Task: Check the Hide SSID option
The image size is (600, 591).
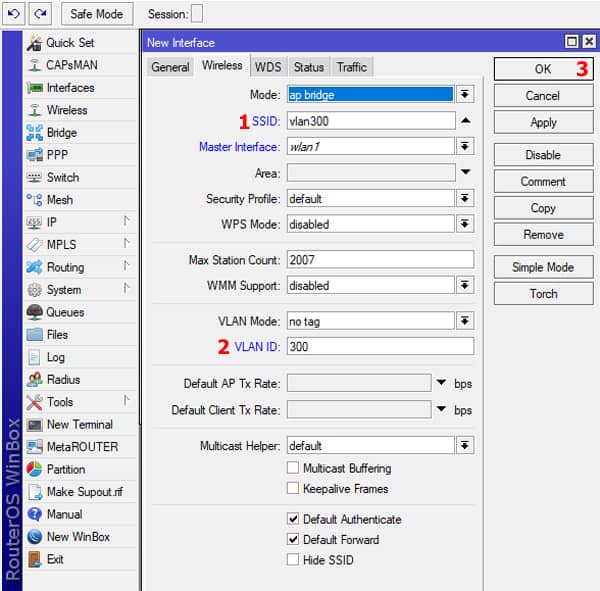Action: click(293, 560)
